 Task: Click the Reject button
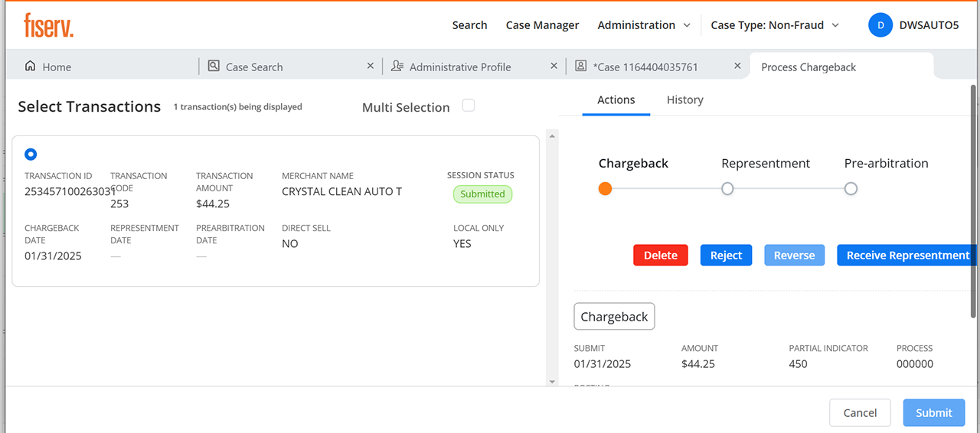(726, 256)
